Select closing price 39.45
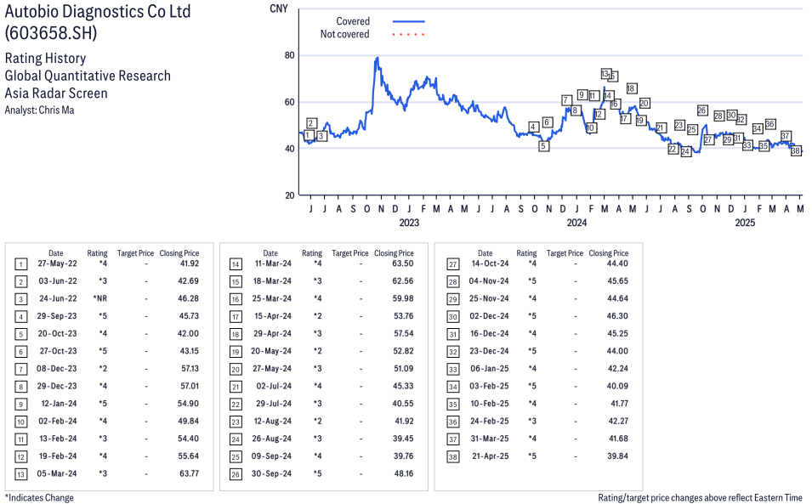 click(x=403, y=439)
